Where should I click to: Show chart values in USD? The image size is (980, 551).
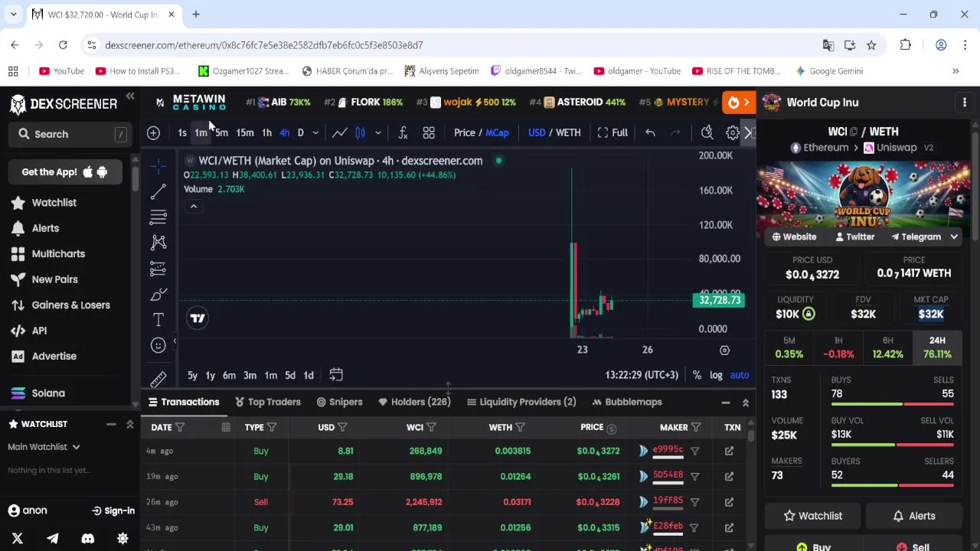pyautogui.click(x=537, y=133)
